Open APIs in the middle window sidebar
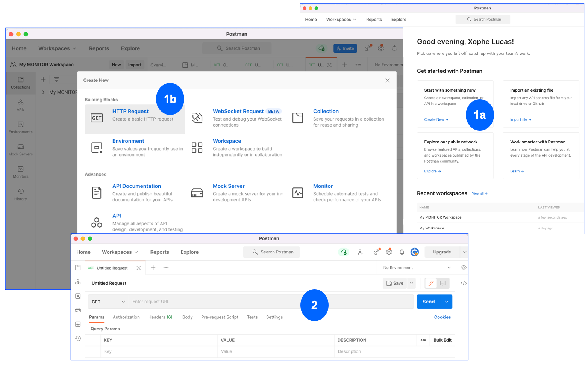 [x=21, y=106]
